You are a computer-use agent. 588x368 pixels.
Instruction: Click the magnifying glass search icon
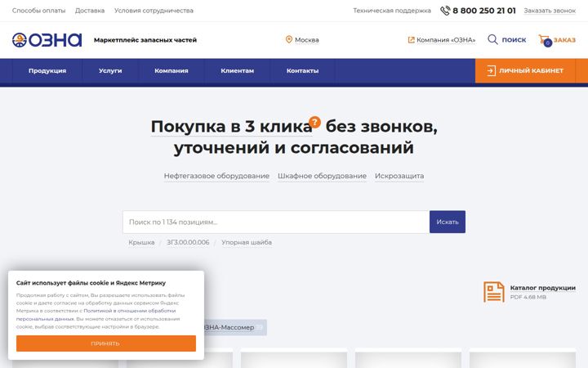coord(492,39)
